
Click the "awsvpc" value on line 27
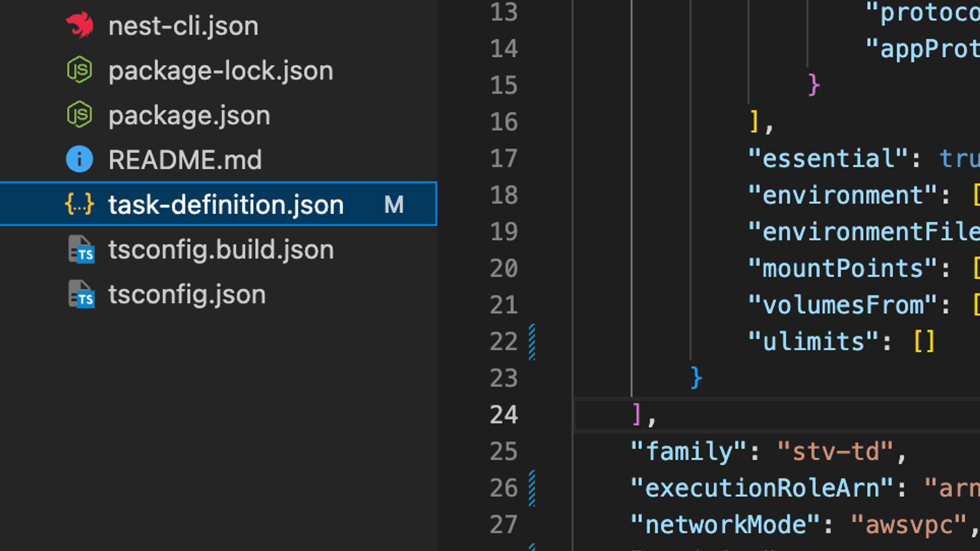tap(909, 525)
